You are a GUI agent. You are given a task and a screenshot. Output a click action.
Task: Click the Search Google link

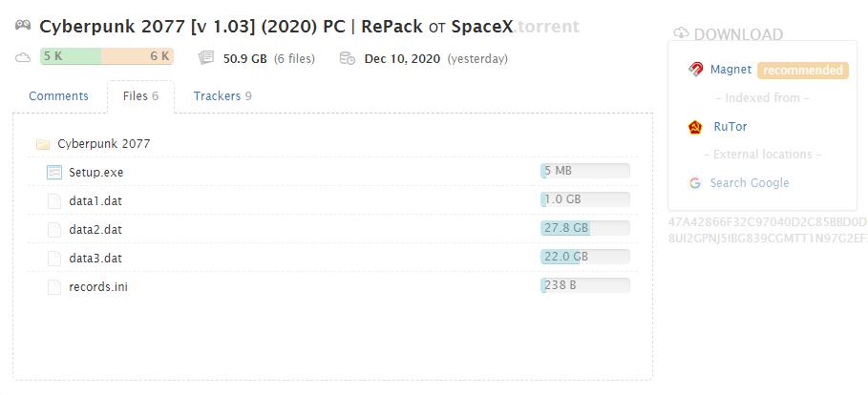750,183
